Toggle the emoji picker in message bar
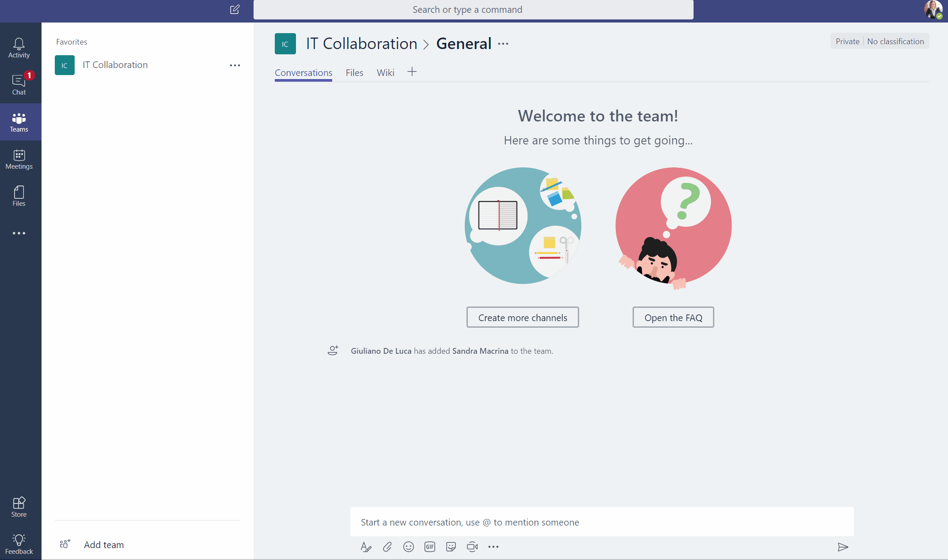 pos(407,545)
